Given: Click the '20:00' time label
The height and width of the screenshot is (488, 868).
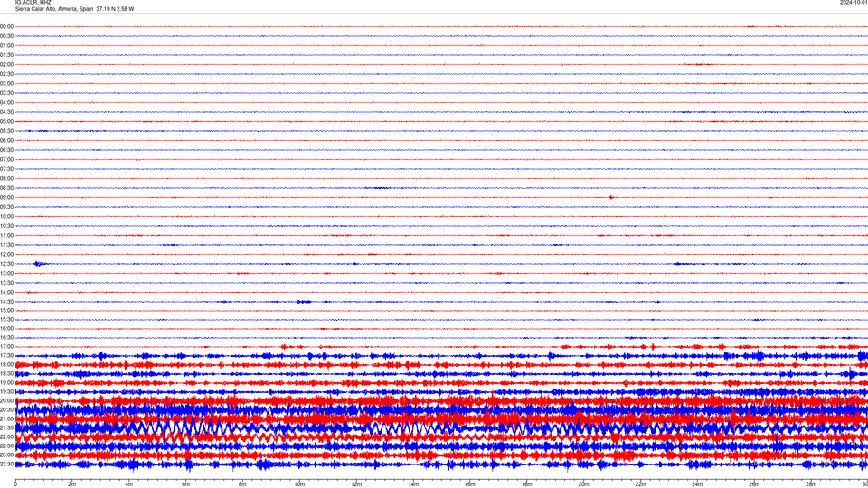Looking at the screenshot, I should 6,400.
